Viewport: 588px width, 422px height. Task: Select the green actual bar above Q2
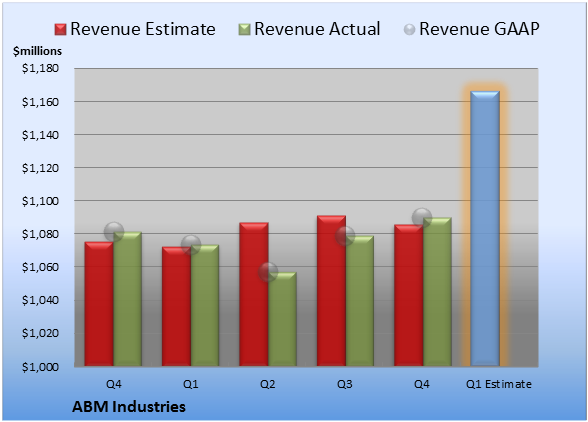282,319
